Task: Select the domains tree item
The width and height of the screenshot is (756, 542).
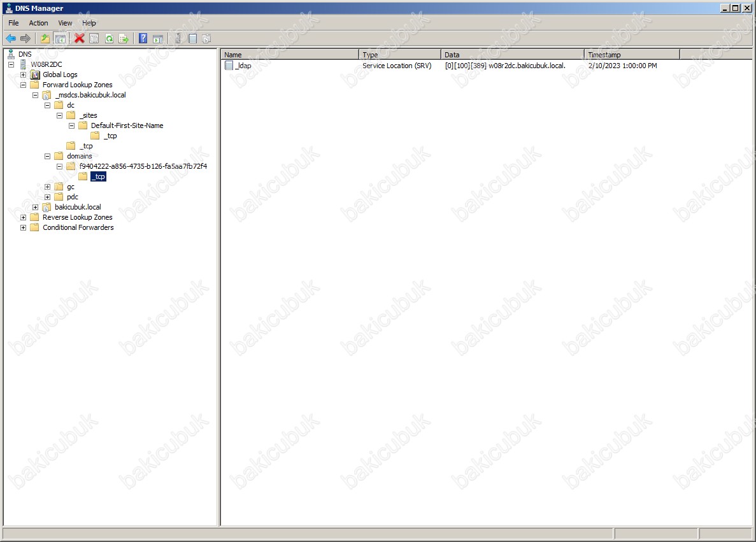Action: pyautogui.click(x=80, y=156)
